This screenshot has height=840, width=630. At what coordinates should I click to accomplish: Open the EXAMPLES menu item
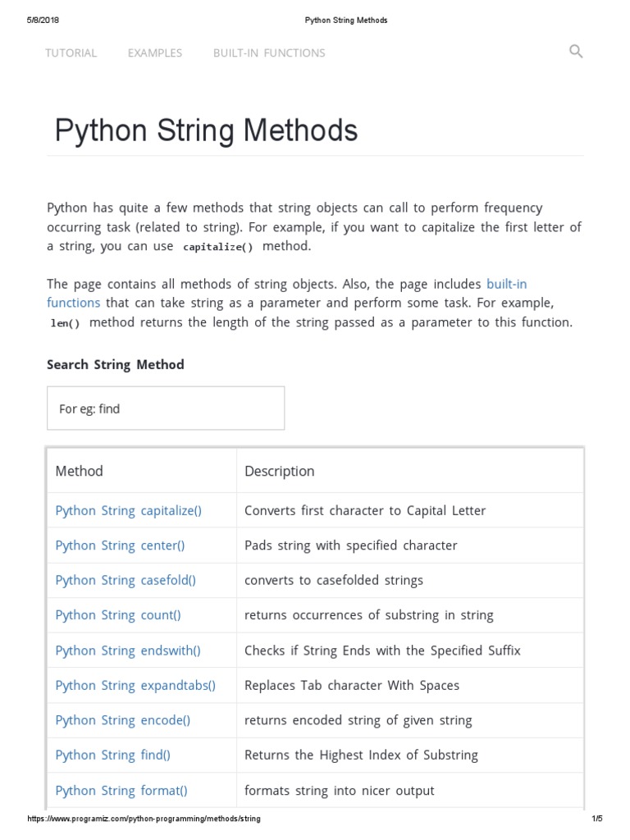[155, 52]
